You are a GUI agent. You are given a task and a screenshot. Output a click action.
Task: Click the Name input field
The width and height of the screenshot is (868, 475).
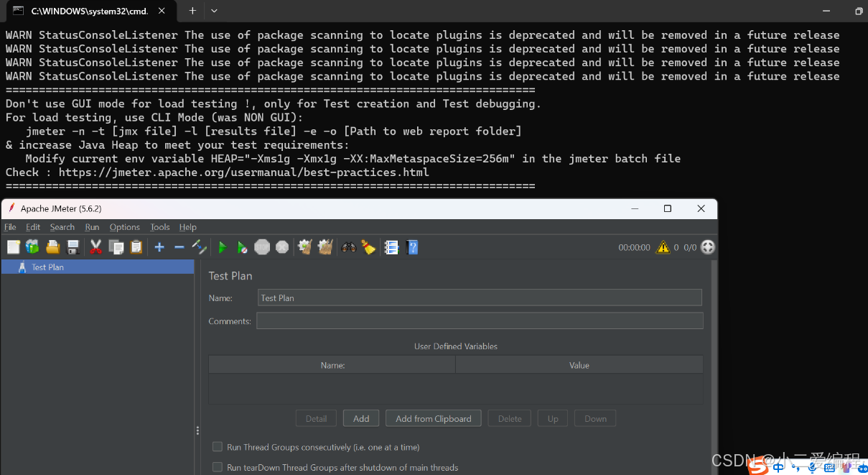coord(480,298)
